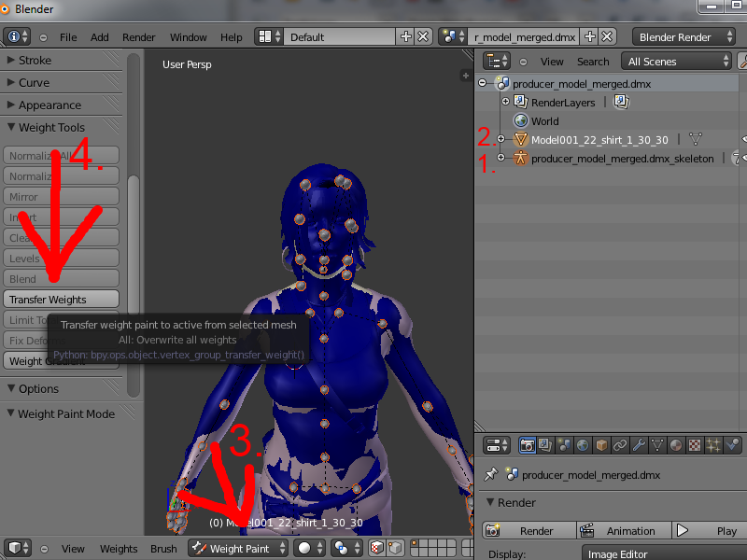
Task: Click the armature icon of producer_model_merged.dmx_skeleton
Action: coord(521,158)
